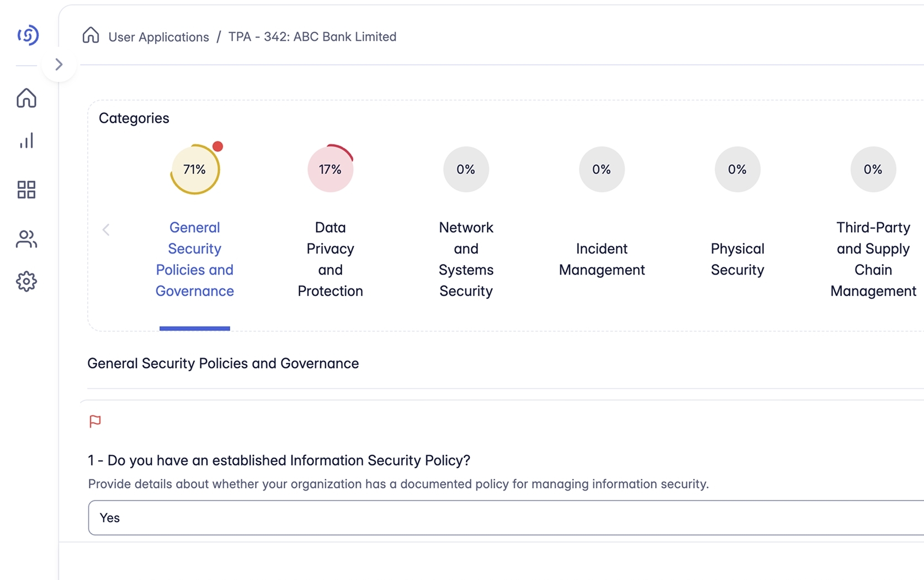Open Home from the left sidebar
Screen dimensions: 924x580
coord(26,98)
